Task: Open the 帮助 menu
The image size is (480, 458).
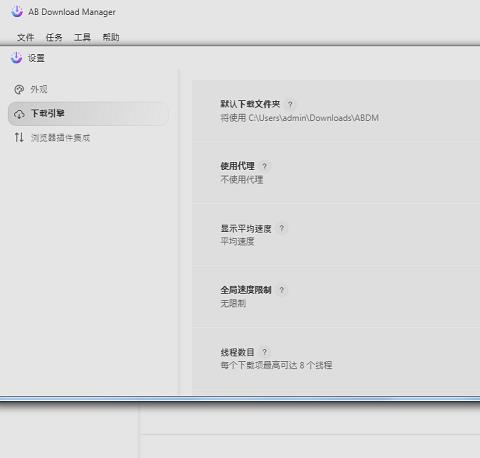Action: point(111,37)
